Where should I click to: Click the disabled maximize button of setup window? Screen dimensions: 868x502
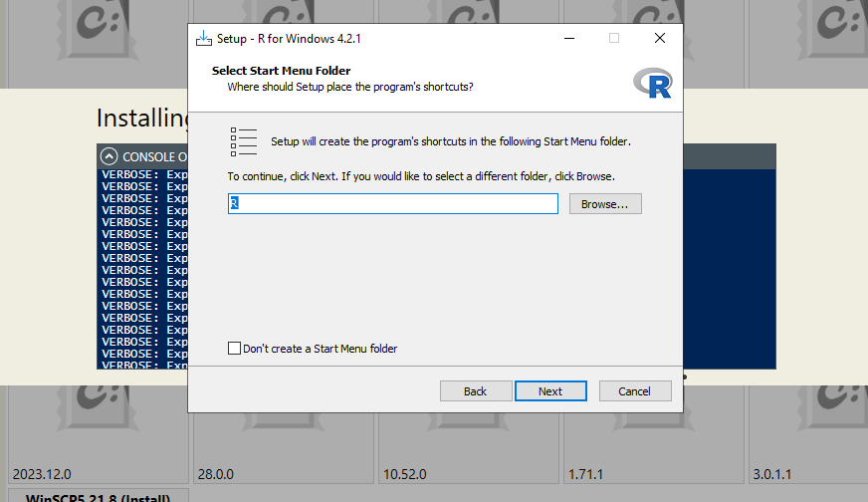tap(614, 38)
